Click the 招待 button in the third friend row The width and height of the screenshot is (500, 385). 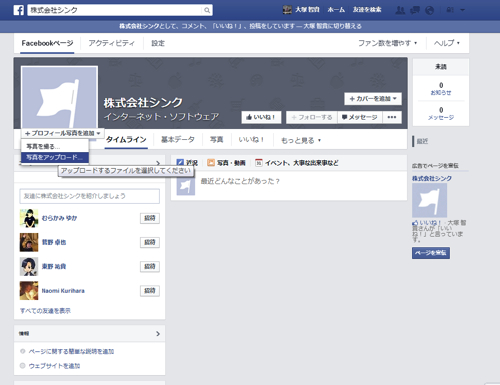150,266
